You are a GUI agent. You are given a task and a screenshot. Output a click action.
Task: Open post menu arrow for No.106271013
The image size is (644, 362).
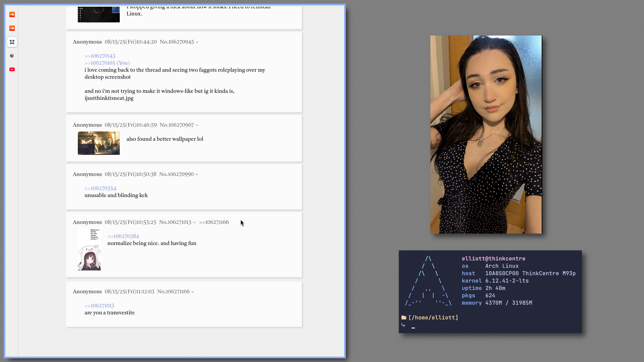(x=194, y=223)
